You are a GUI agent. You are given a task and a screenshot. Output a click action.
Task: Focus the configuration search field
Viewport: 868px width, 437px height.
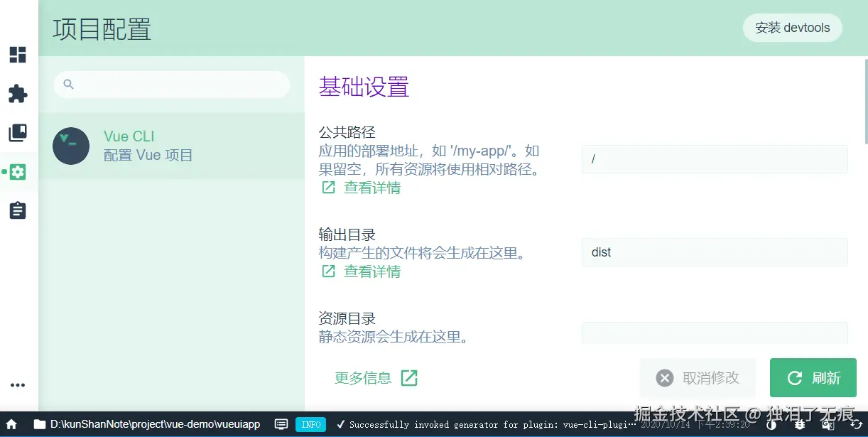(171, 85)
